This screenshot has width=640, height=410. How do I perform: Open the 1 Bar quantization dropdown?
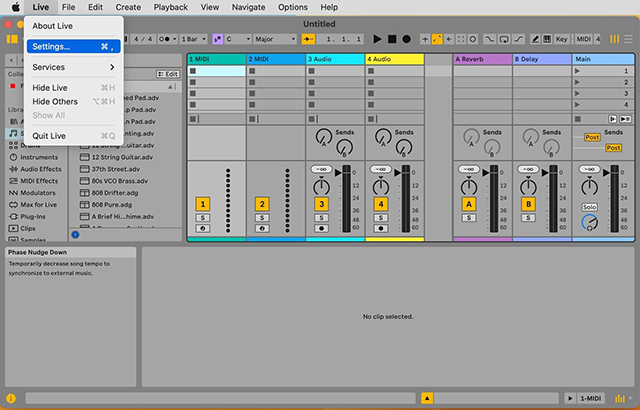(x=194, y=39)
